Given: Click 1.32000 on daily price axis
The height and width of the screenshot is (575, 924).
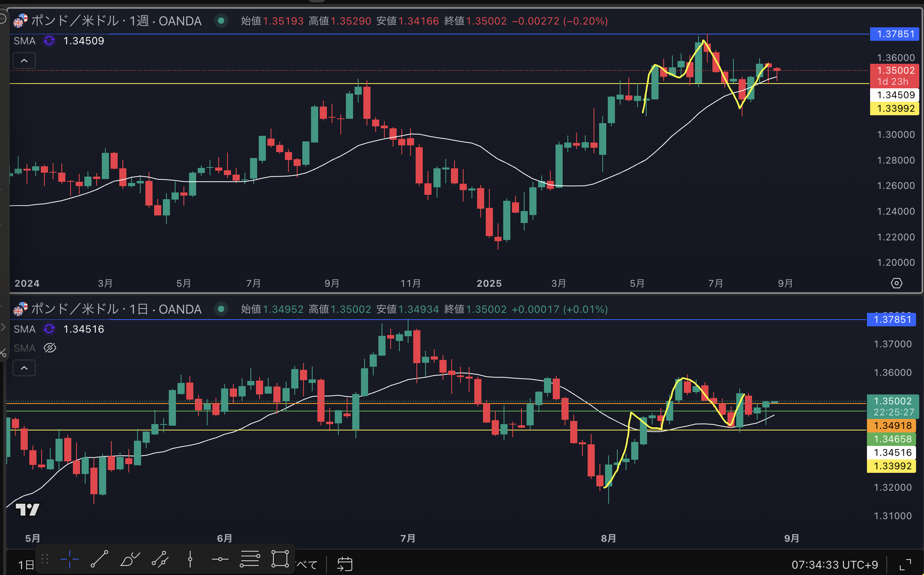Looking at the screenshot, I should pos(893,487).
